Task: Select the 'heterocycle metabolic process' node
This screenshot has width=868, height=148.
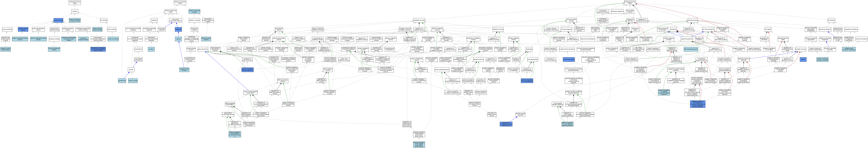Action: [x=362, y=39]
